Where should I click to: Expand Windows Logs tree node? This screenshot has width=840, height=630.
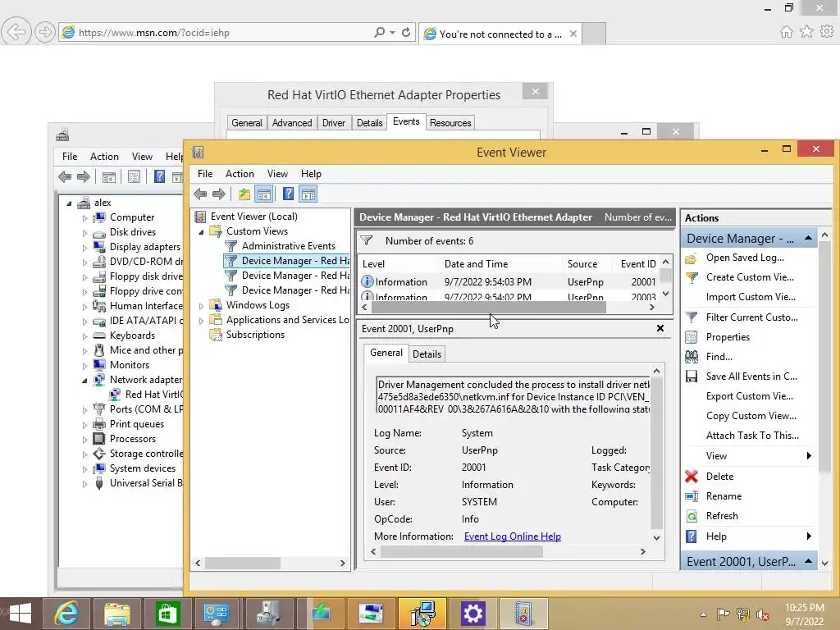point(202,306)
